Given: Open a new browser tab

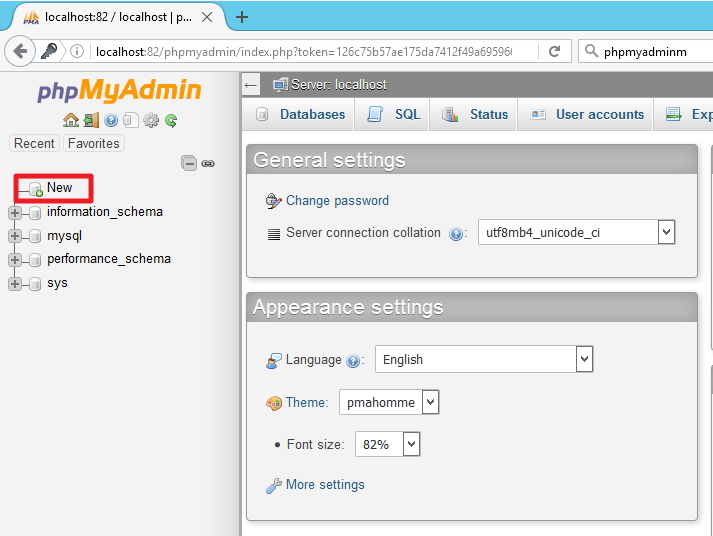Looking at the screenshot, I should [242, 17].
